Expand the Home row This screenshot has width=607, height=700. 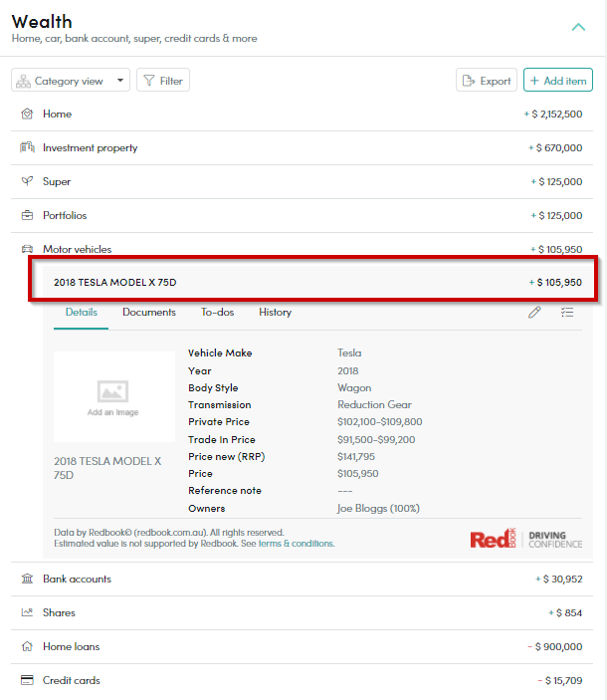(x=302, y=115)
